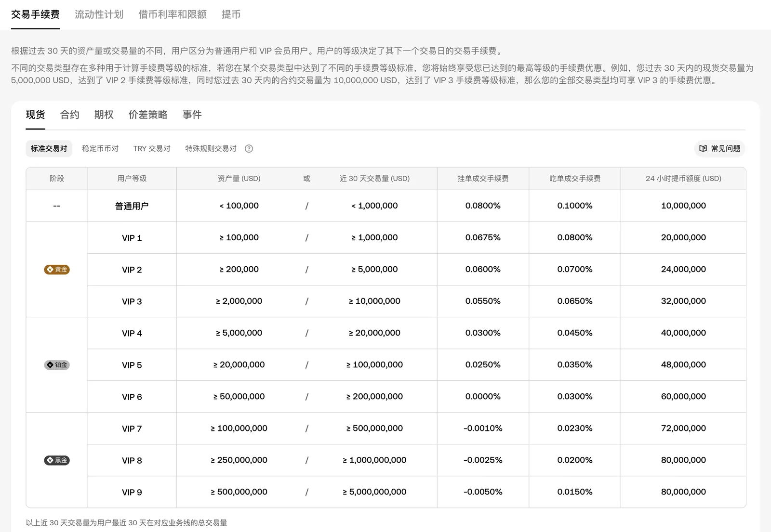The image size is (771, 532).
Task: Click the 吃单成交手续费 column header
Action: (575, 179)
